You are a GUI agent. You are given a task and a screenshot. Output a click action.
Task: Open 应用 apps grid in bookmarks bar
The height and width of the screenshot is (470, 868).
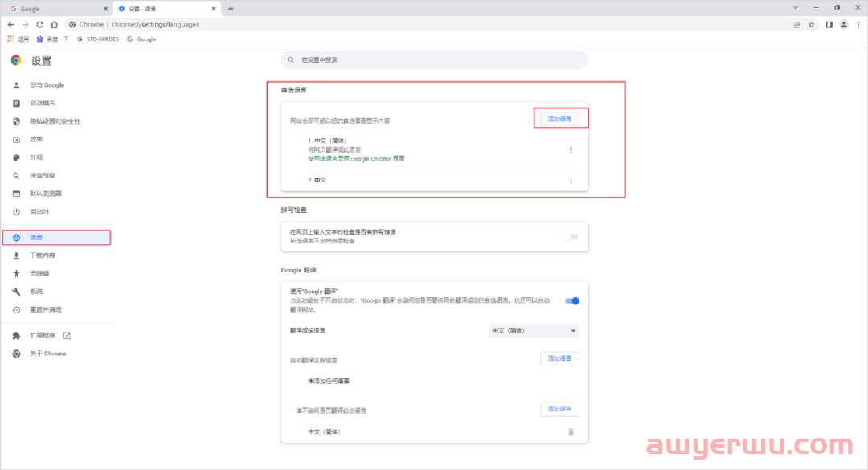pos(18,39)
